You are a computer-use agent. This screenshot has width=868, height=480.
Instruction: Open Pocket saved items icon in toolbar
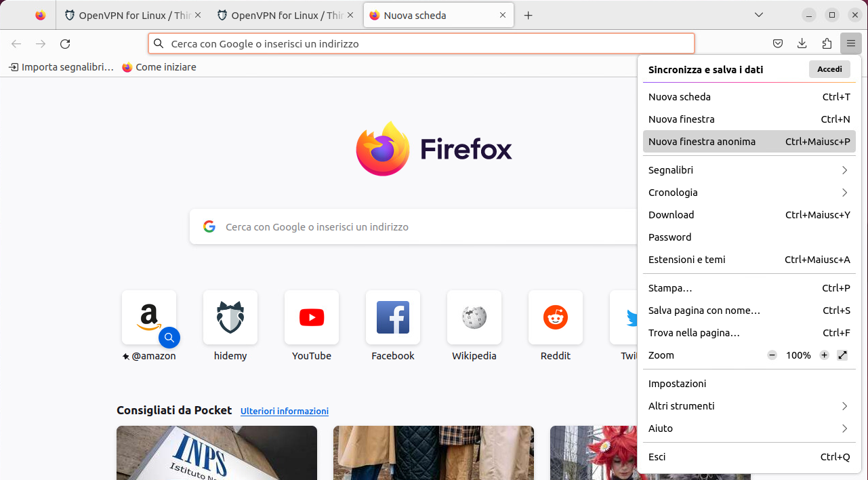[x=778, y=43]
